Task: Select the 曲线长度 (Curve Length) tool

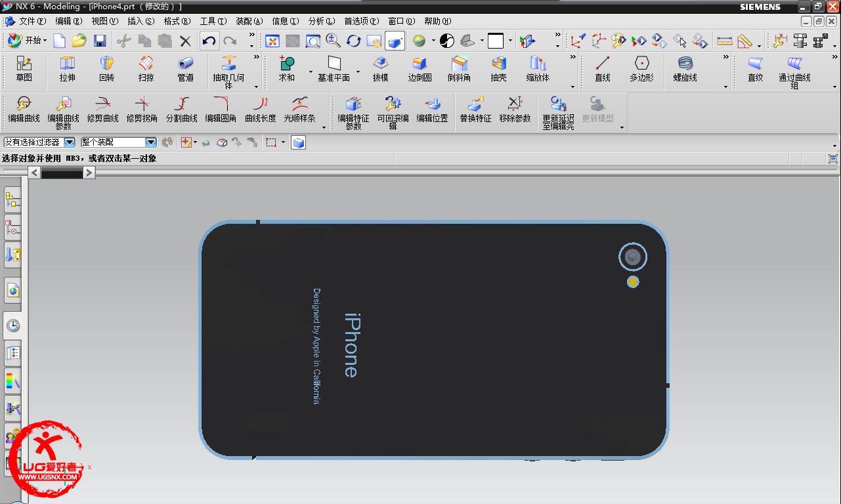Action: (x=261, y=110)
